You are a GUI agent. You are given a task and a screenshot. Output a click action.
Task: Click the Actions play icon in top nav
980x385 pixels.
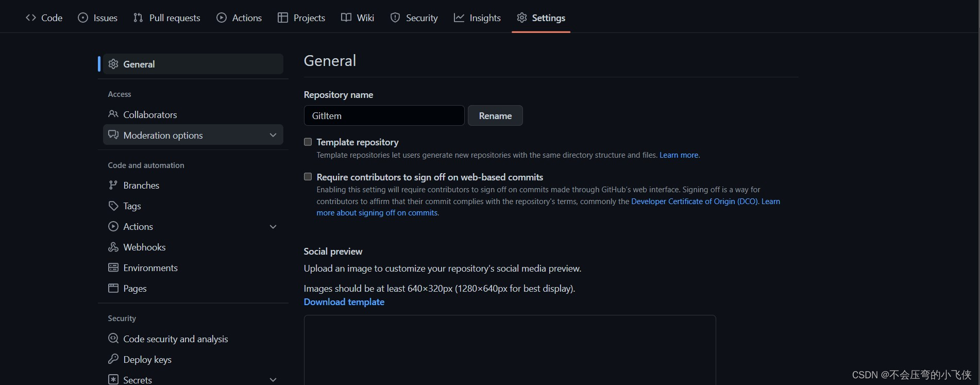coord(222,18)
